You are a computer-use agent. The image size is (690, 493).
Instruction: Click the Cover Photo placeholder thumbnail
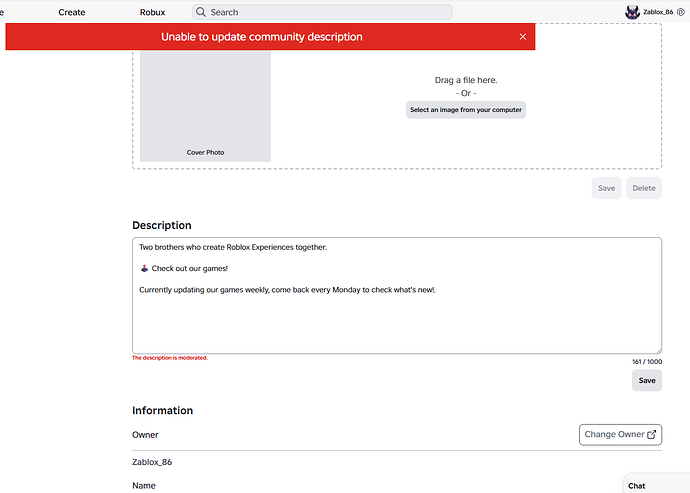pos(205,106)
